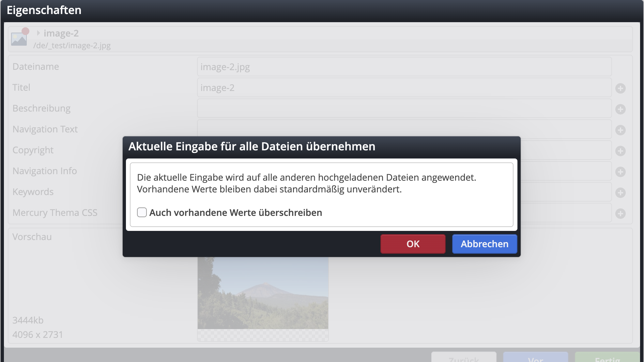Click the /de/_test/image-2.jpg path text

pyautogui.click(x=72, y=46)
